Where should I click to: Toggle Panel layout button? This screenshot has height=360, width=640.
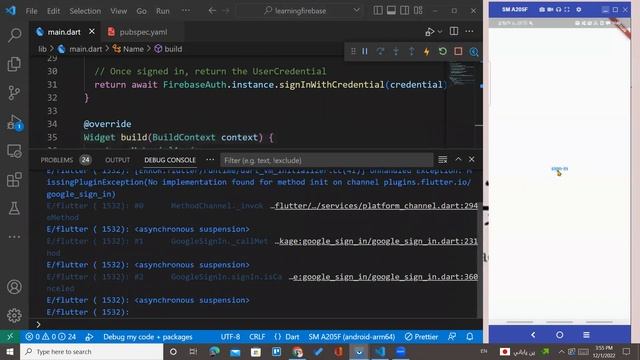(391, 11)
